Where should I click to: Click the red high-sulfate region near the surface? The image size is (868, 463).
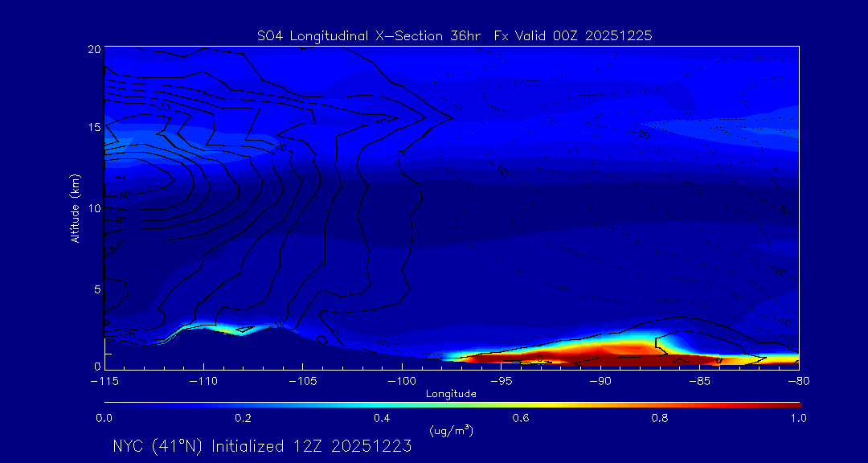point(611,354)
